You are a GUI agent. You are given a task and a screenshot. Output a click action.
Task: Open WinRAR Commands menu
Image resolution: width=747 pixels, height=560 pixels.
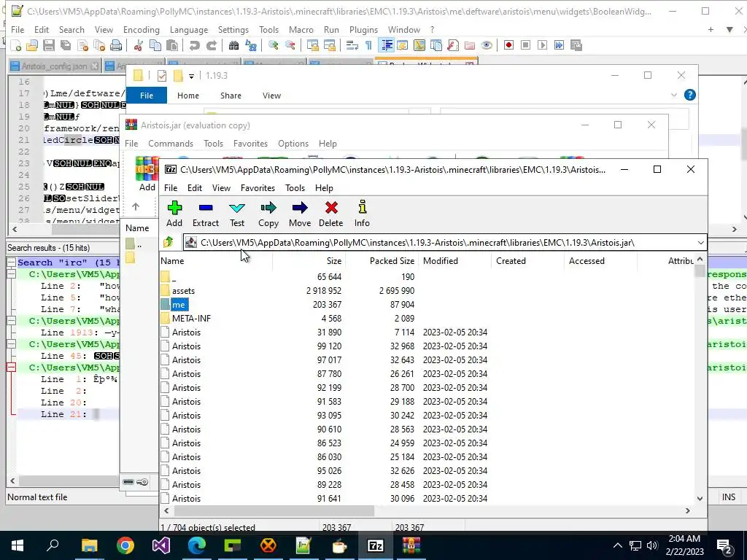click(x=171, y=144)
